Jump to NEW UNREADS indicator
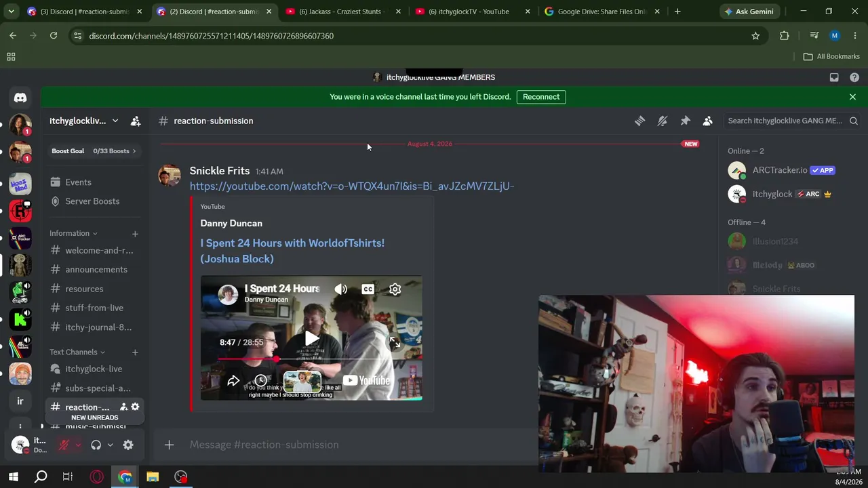The width and height of the screenshot is (868, 488). tap(94, 418)
